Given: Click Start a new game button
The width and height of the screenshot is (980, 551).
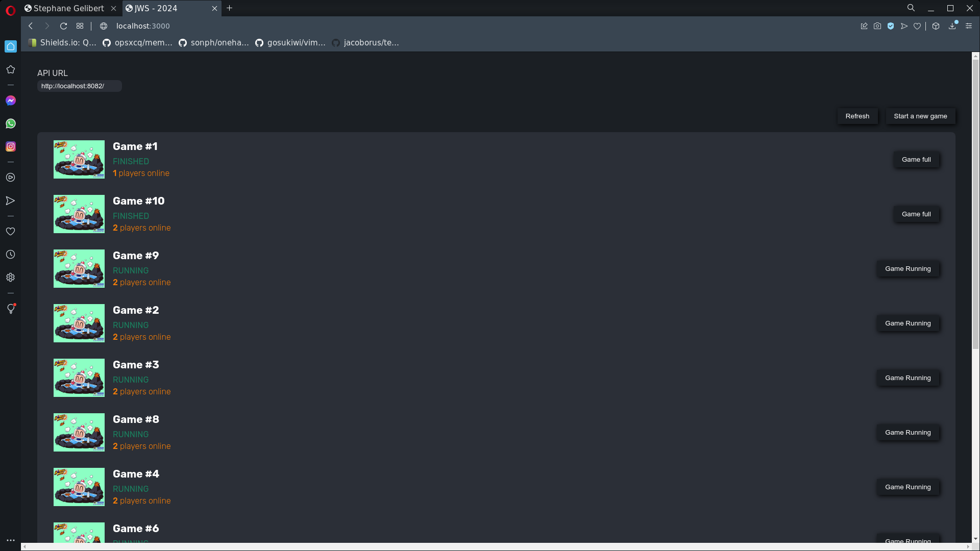Looking at the screenshot, I should point(920,116).
